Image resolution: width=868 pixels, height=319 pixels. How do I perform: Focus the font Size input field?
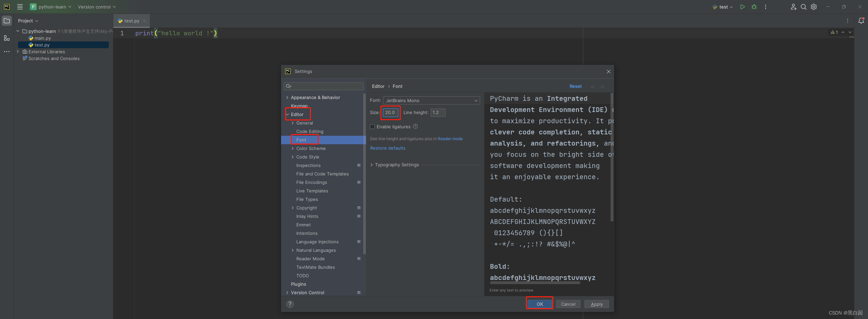(390, 113)
